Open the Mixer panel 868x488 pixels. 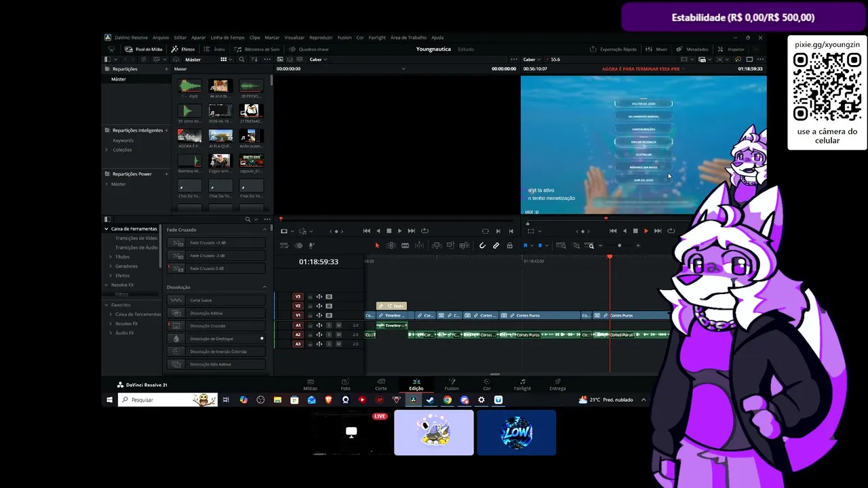[657, 49]
